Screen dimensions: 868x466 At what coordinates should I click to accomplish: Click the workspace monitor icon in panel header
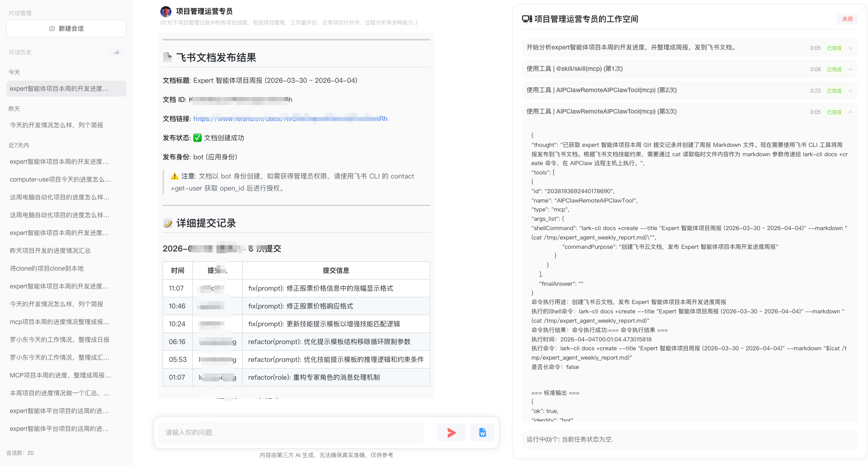click(x=527, y=19)
